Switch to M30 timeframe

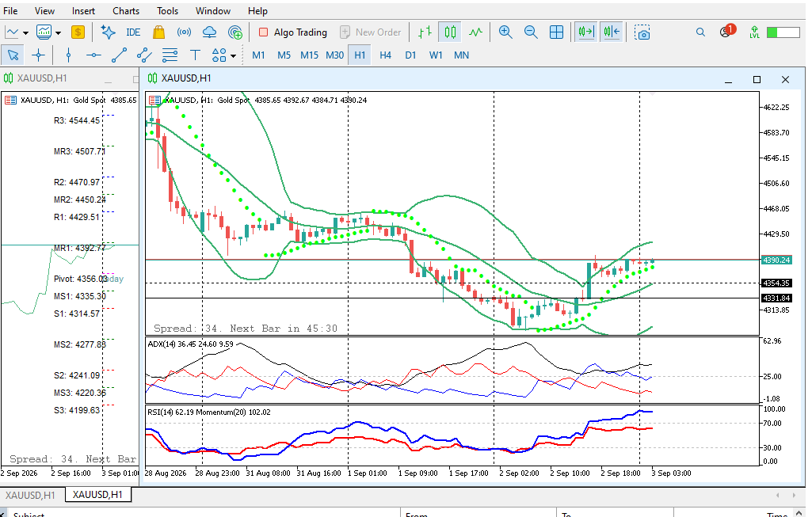(334, 55)
